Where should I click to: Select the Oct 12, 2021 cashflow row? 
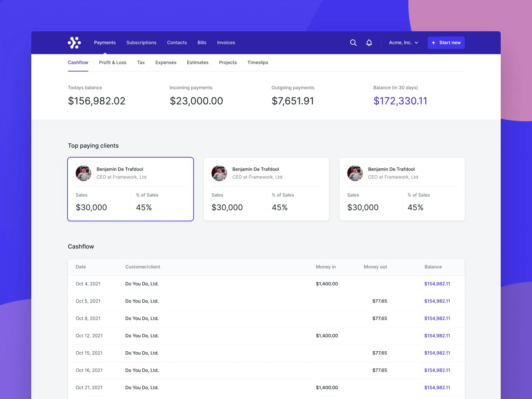click(266, 336)
